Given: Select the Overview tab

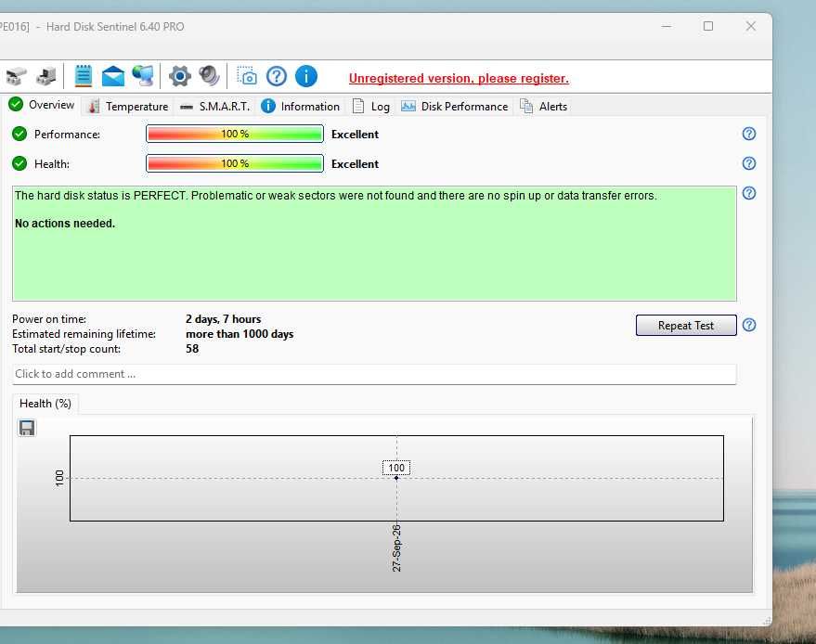Looking at the screenshot, I should pyautogui.click(x=42, y=105).
